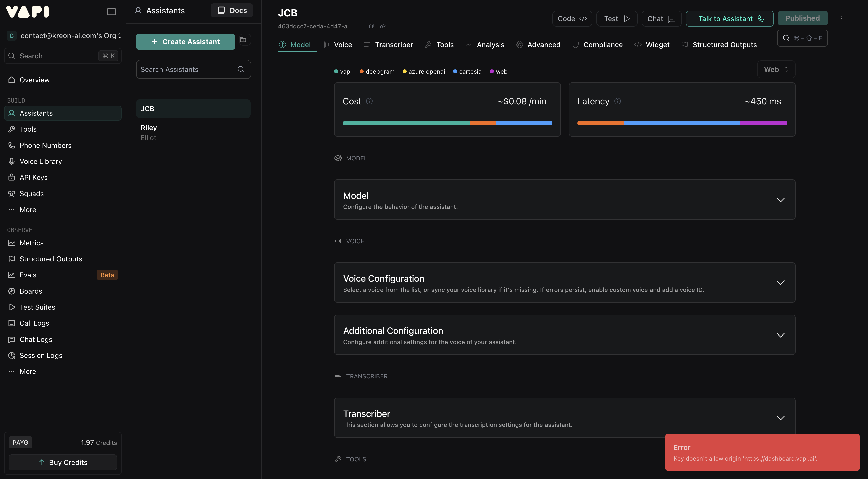Collapse the sidebar panel icon
The height and width of the screenshot is (479, 868).
point(112,12)
